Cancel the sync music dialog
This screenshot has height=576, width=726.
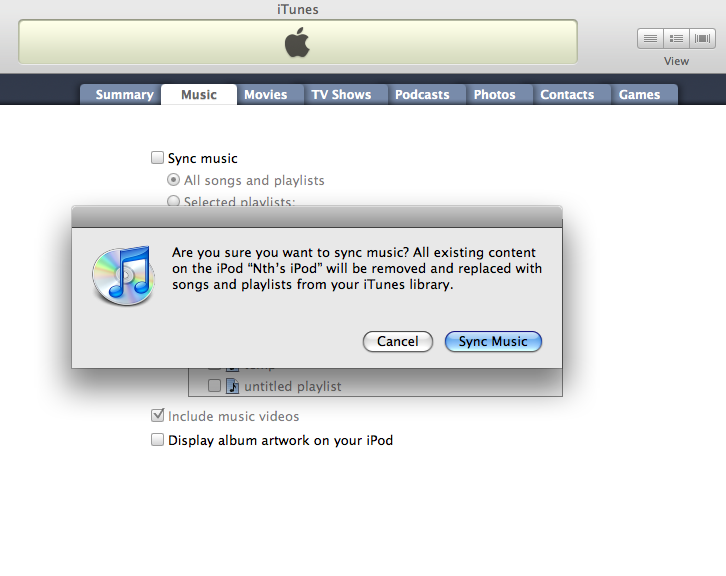[398, 341]
